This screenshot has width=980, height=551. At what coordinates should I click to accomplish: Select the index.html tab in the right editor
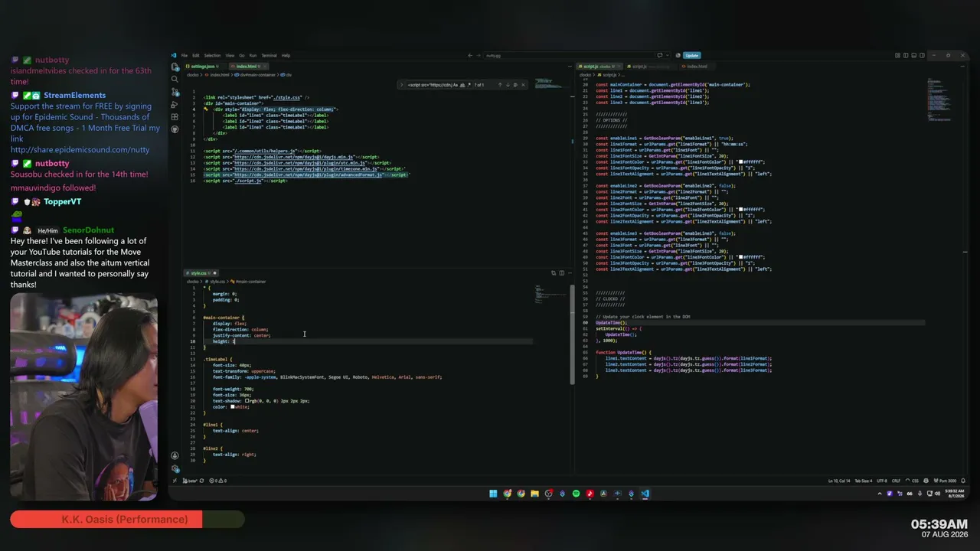pyautogui.click(x=696, y=67)
